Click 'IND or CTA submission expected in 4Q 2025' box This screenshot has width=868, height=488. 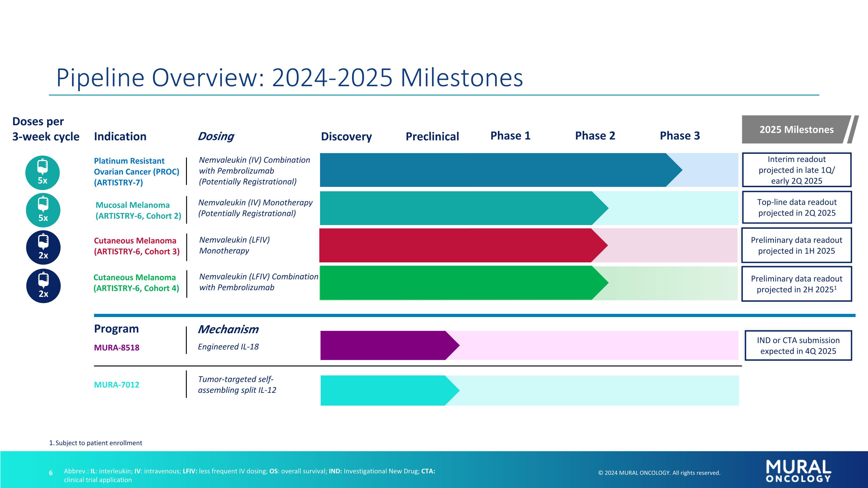[x=798, y=346]
